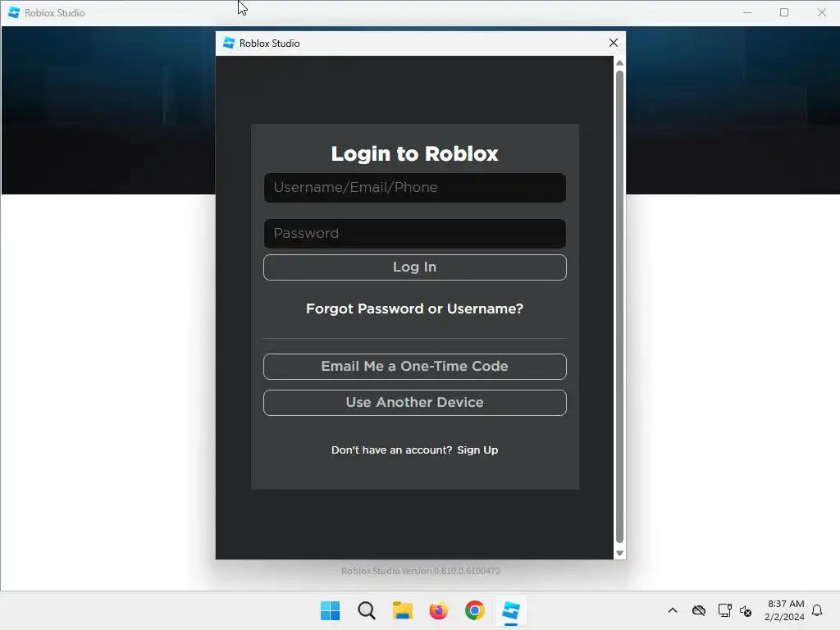Choose Email Me a One-Time Code
840x630 pixels.
coord(414,367)
